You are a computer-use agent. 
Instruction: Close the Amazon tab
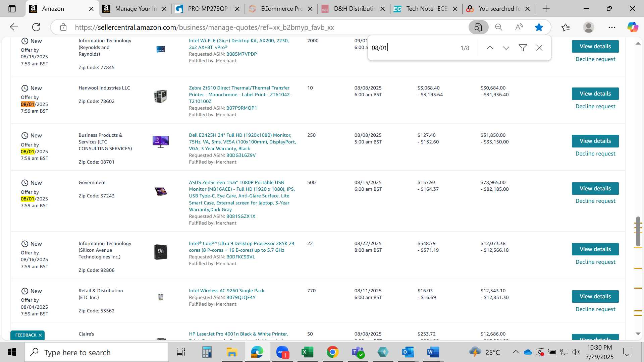(x=91, y=9)
